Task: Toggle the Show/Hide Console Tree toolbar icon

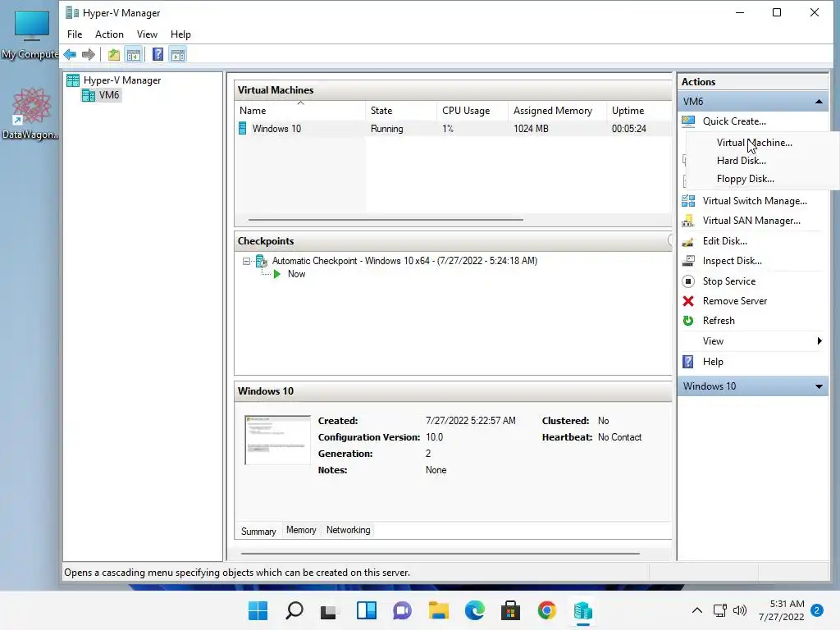Action: pos(134,55)
